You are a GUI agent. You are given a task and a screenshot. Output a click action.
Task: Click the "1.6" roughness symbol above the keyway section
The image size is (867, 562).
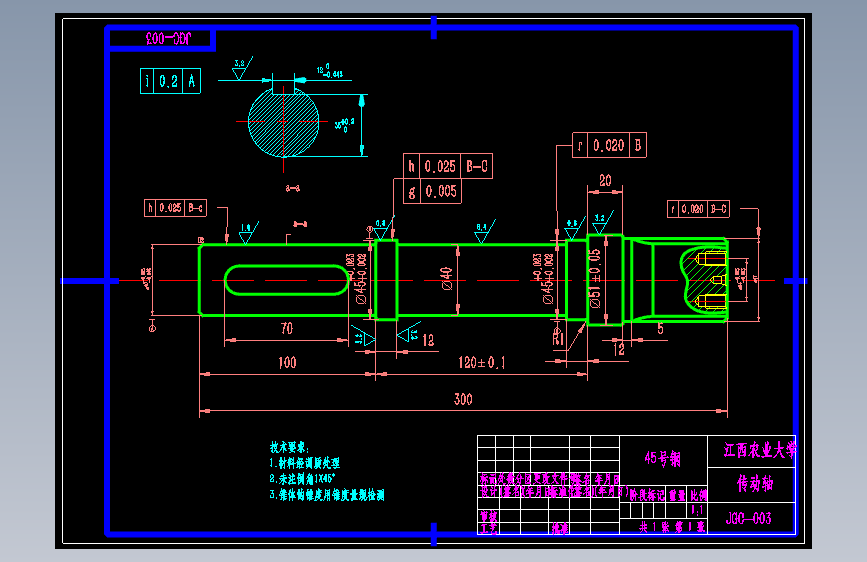tap(247, 232)
